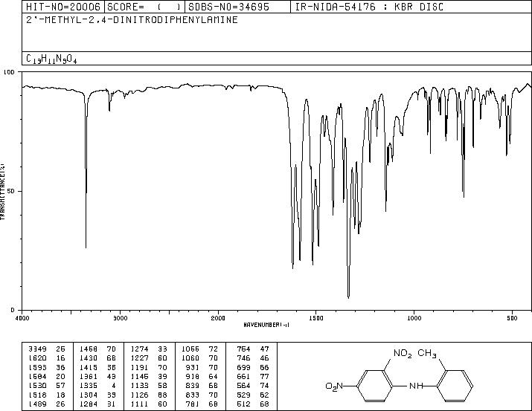Image resolution: width=532 pixels, height=411 pixels.
Task: Click the strongest peak entry 1335
Action: [89, 386]
